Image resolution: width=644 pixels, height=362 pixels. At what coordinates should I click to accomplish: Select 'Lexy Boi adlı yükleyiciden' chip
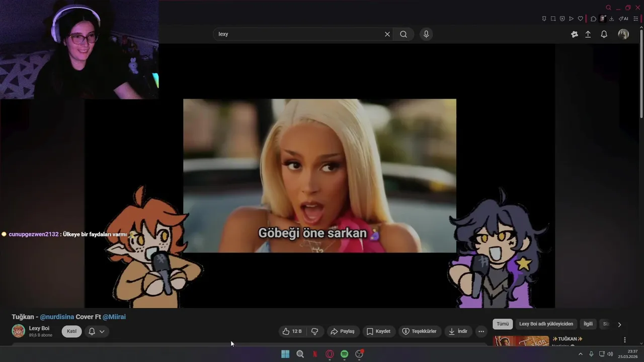pyautogui.click(x=546, y=324)
